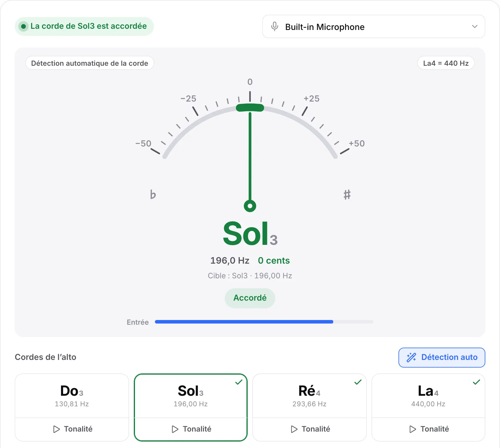Click the magic wand icon on Détection auto
The height and width of the screenshot is (448, 500).
[x=411, y=357]
